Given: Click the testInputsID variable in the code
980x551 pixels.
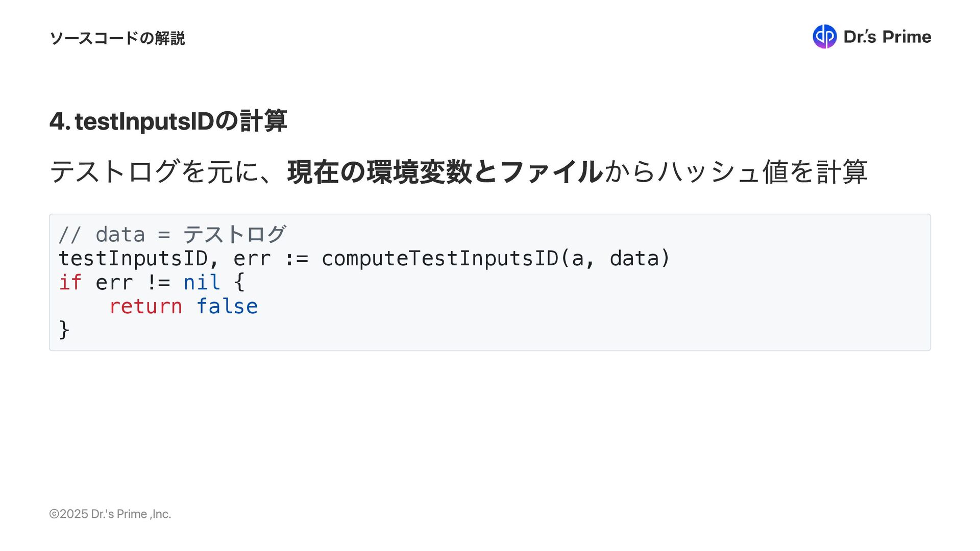Looking at the screenshot, I should [x=133, y=259].
